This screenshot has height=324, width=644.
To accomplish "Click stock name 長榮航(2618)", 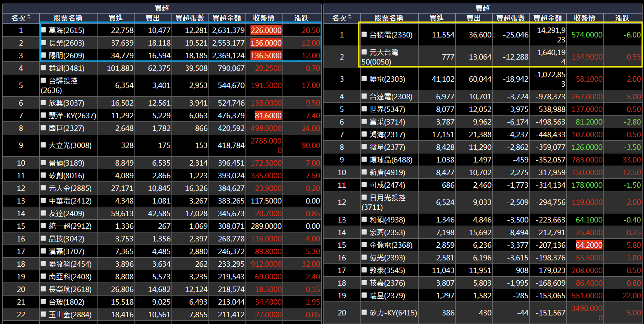I will (69, 289).
